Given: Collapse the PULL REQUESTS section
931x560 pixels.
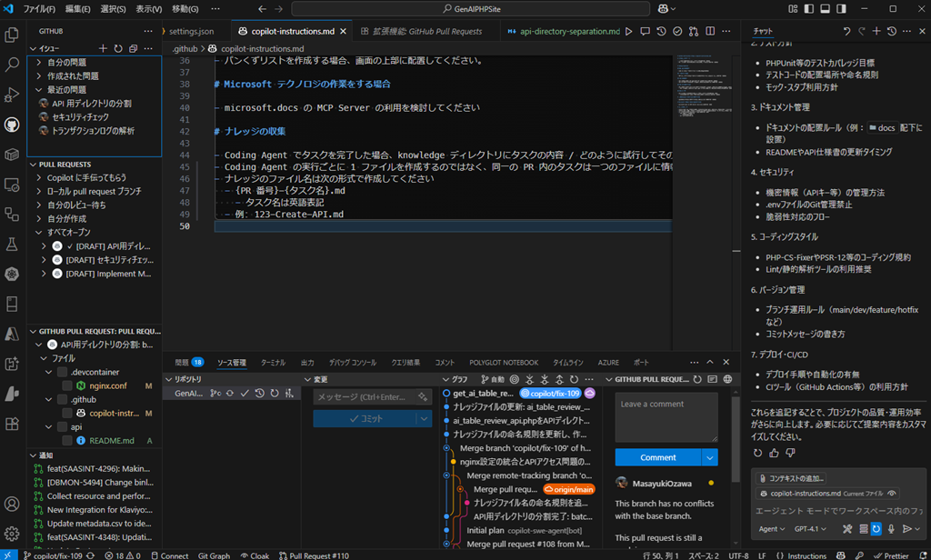Looking at the screenshot, I should tap(34, 165).
